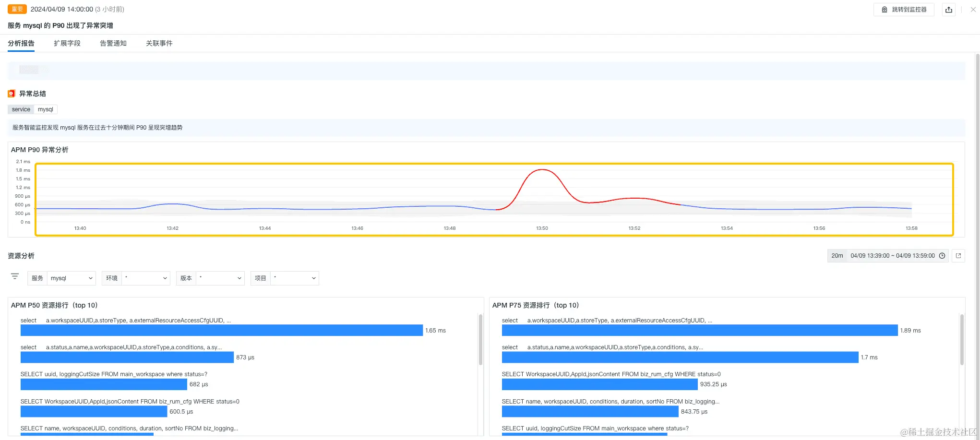Screen dimensions: 980x440
Task: Open resource analysis in new window icon
Action: coord(958,256)
